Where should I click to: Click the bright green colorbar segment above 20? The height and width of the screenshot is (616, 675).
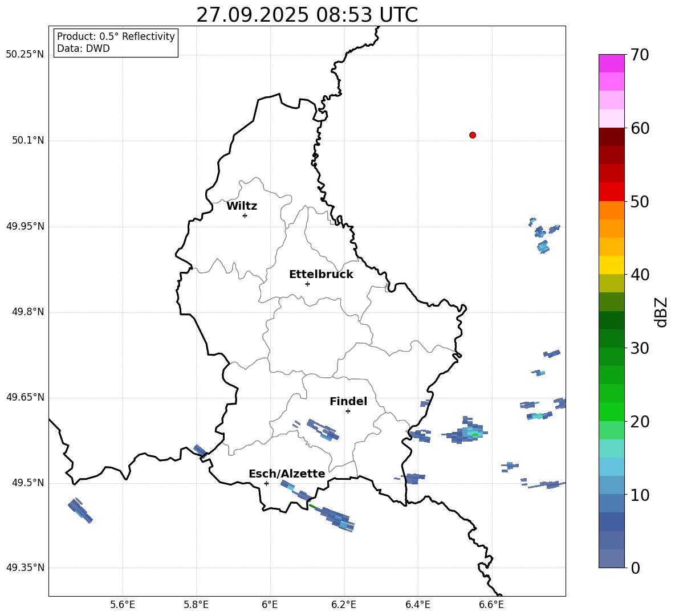click(611, 411)
